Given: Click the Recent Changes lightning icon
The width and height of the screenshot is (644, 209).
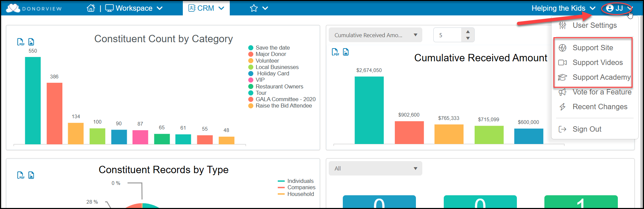Looking at the screenshot, I should [x=562, y=107].
